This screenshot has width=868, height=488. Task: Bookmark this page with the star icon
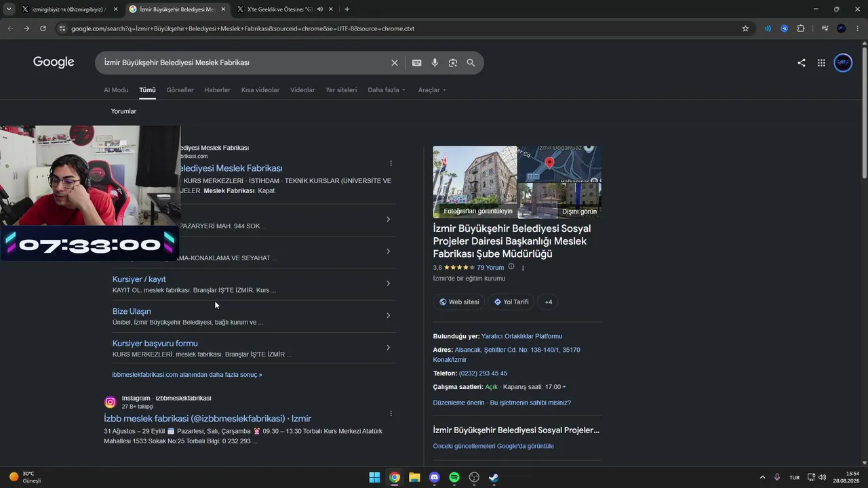(745, 28)
